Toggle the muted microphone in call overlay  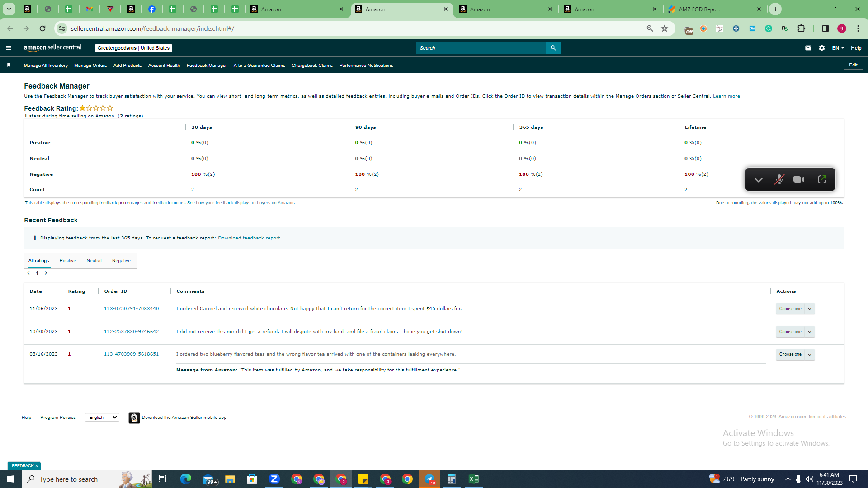click(x=779, y=179)
